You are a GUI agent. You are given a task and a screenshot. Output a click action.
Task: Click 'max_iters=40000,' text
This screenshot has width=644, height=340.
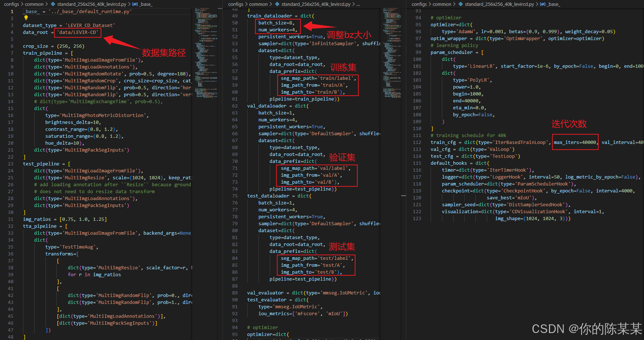[x=576, y=142]
